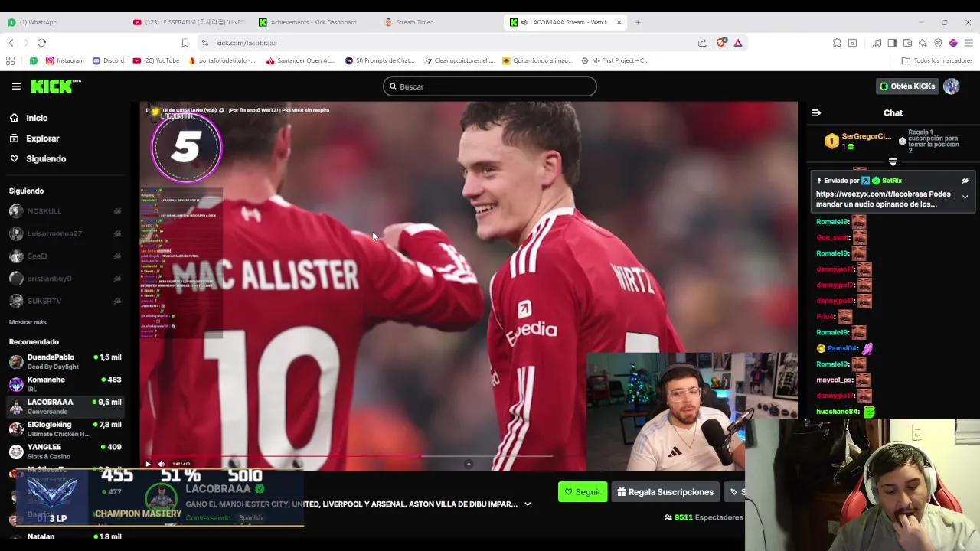Mute the stream volume
Image resolution: width=980 pixels, height=551 pixels.
pos(161,464)
